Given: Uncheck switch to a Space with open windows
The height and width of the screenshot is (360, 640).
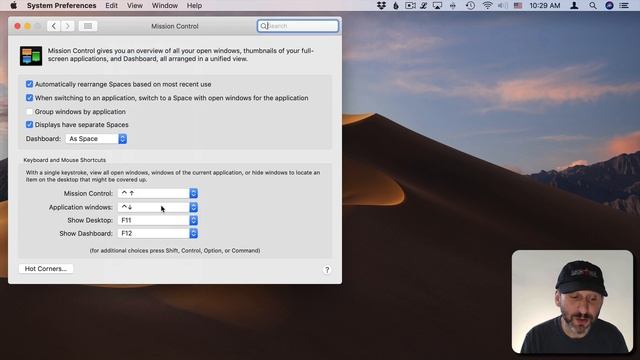Looking at the screenshot, I should coord(29,98).
